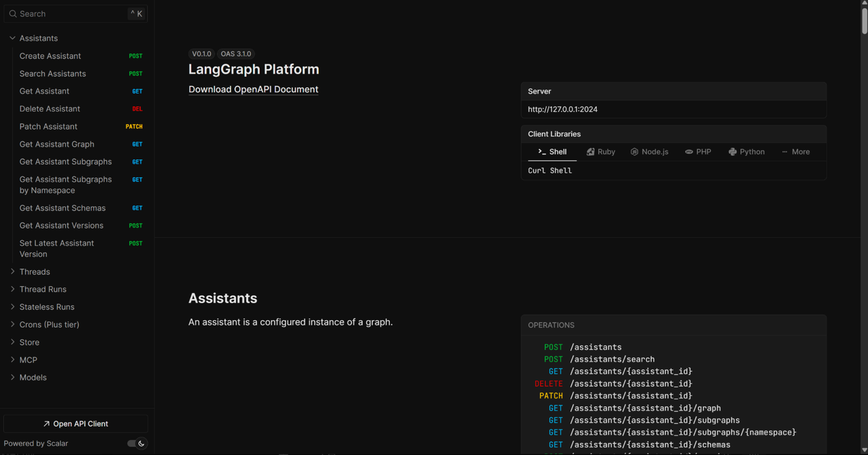This screenshot has width=868, height=455.
Task: Click the Open API Client arrow icon
Action: tap(46, 424)
